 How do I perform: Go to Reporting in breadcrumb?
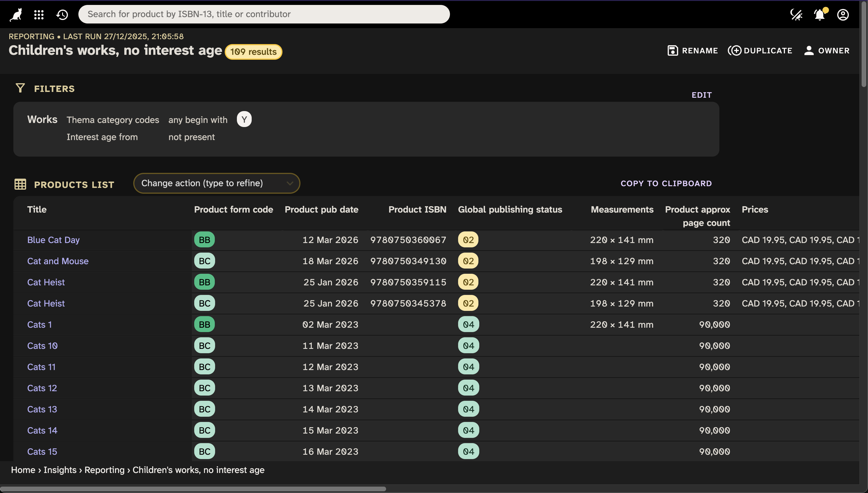click(x=105, y=470)
